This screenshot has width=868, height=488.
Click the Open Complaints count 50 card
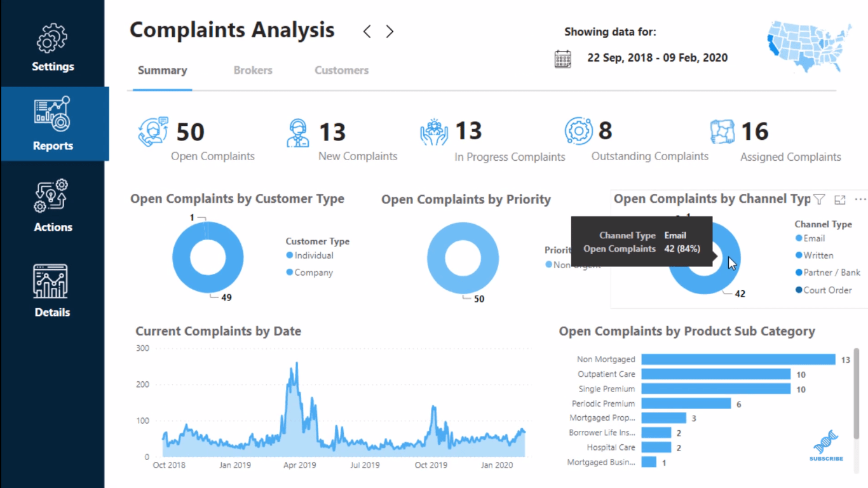pyautogui.click(x=190, y=132)
